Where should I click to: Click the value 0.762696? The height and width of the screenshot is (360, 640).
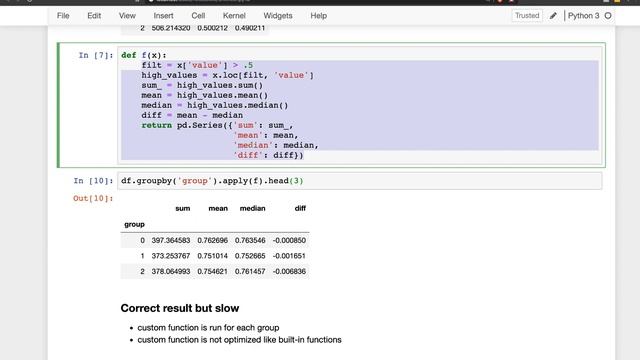pos(212,240)
